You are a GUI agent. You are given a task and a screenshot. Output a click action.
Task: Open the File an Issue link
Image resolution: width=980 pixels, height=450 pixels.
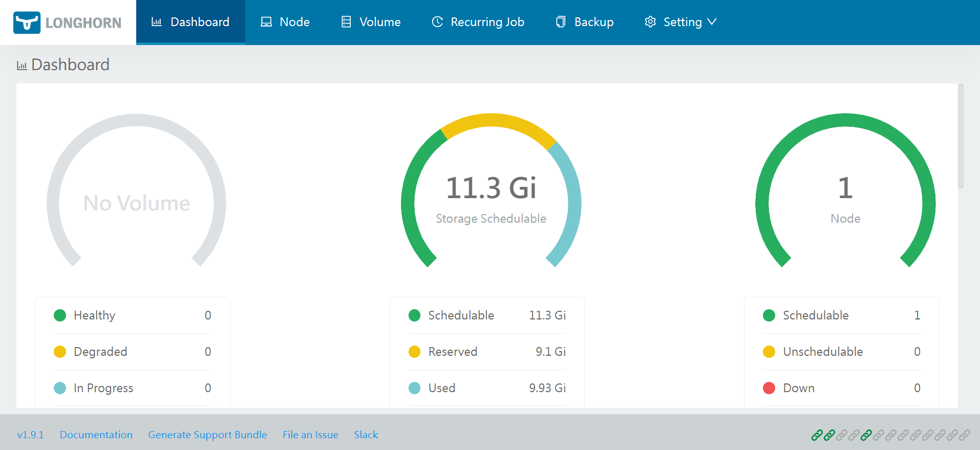pos(310,435)
